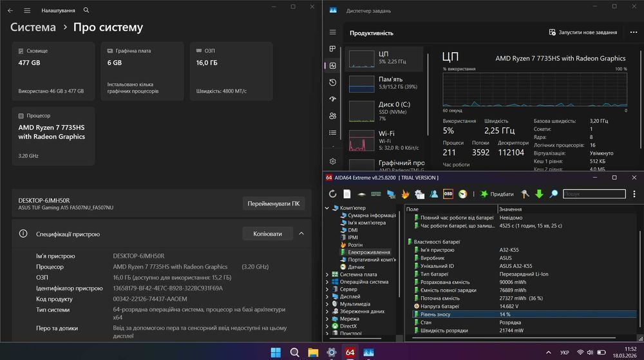Click the AIDA64 search input field

pyautogui.click(x=594, y=194)
